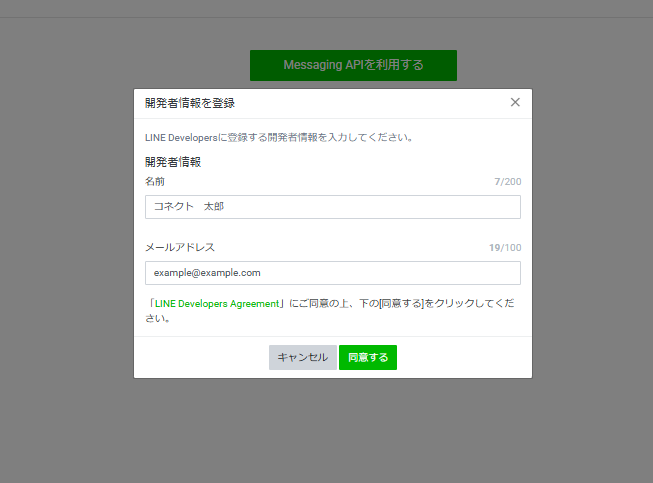Click the LINE Developersに登録する instruction text
Viewport: 653px width, 483px height.
pos(279,137)
